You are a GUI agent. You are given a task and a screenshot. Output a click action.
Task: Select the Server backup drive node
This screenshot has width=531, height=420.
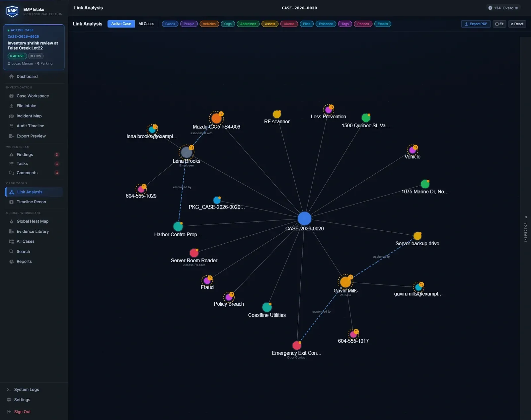coord(417,236)
